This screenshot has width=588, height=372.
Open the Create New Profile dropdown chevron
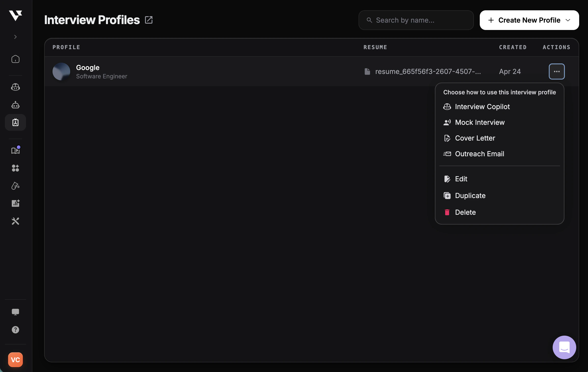(x=569, y=20)
